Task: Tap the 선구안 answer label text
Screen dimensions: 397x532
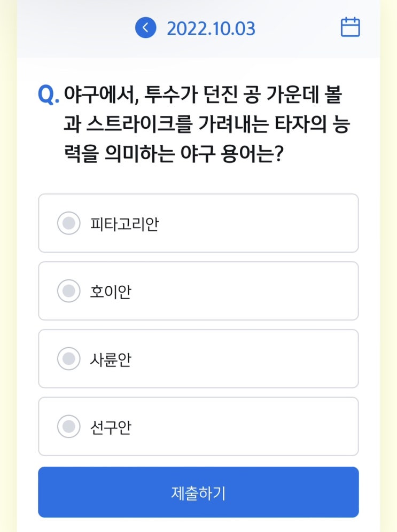Action: pyautogui.click(x=111, y=427)
